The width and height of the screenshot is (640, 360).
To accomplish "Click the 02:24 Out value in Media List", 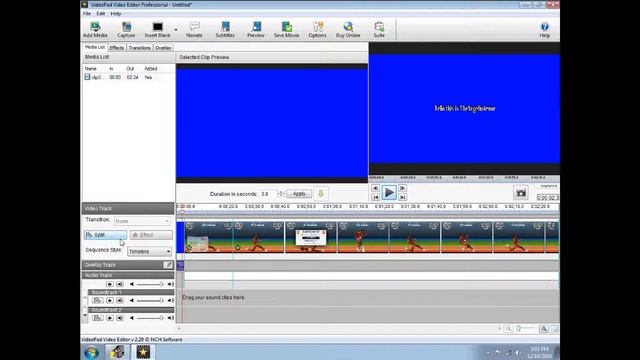I will 132,77.
